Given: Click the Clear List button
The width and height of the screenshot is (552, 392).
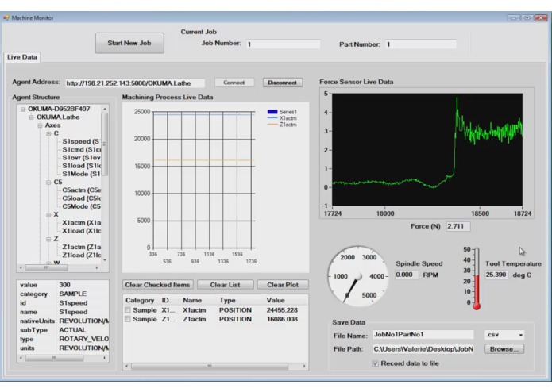Looking at the screenshot, I should click(225, 285).
